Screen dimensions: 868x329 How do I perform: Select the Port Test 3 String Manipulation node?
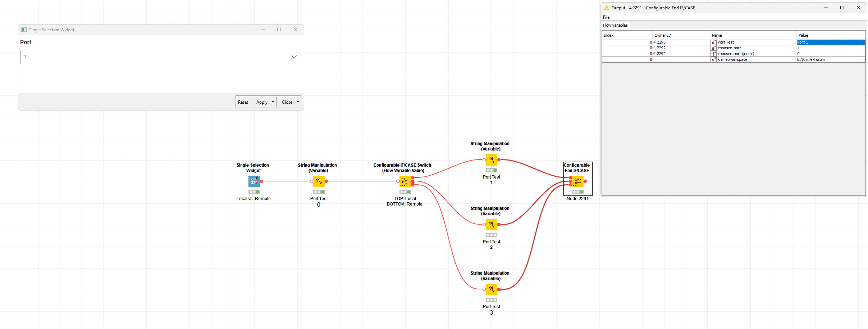pyautogui.click(x=491, y=289)
